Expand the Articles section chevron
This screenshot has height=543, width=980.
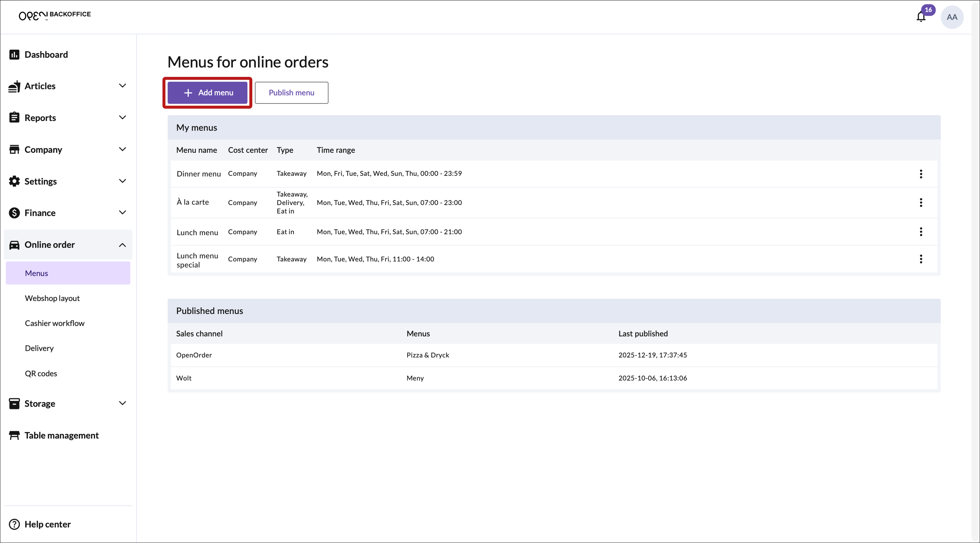pos(122,86)
